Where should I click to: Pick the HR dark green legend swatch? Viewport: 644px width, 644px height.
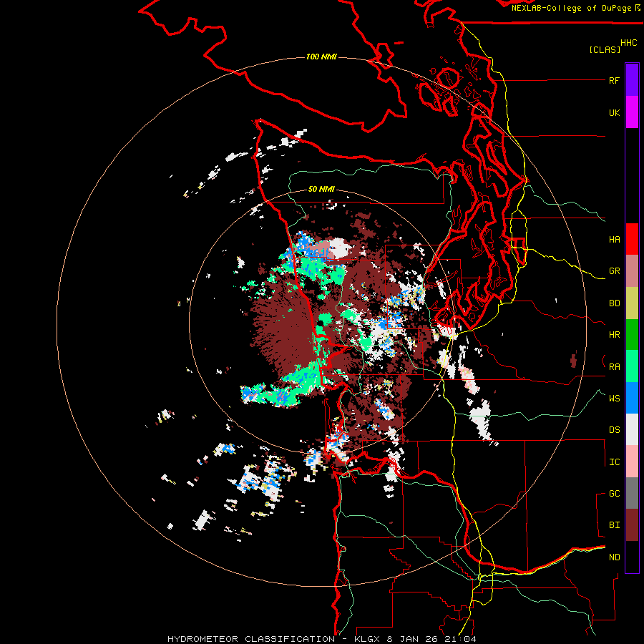click(632, 335)
